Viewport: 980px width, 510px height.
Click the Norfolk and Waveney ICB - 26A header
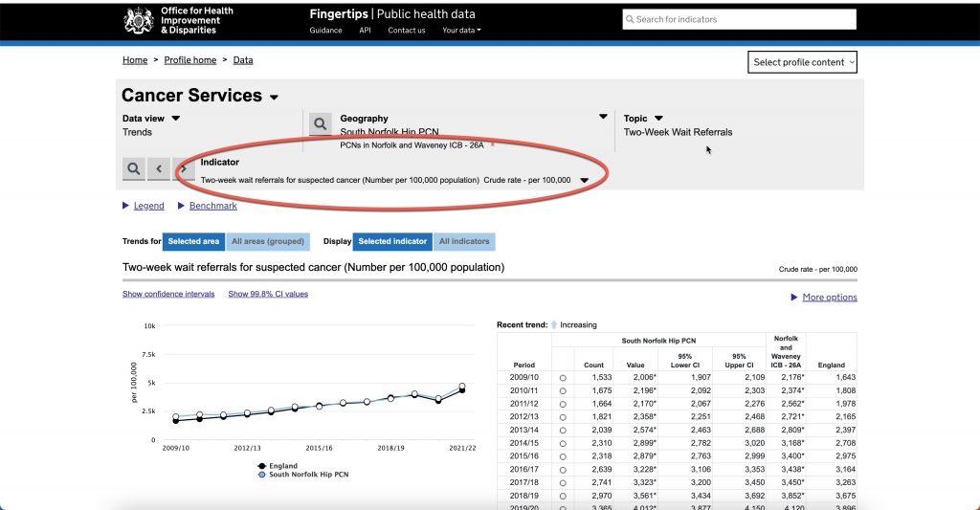pyautogui.click(x=786, y=352)
